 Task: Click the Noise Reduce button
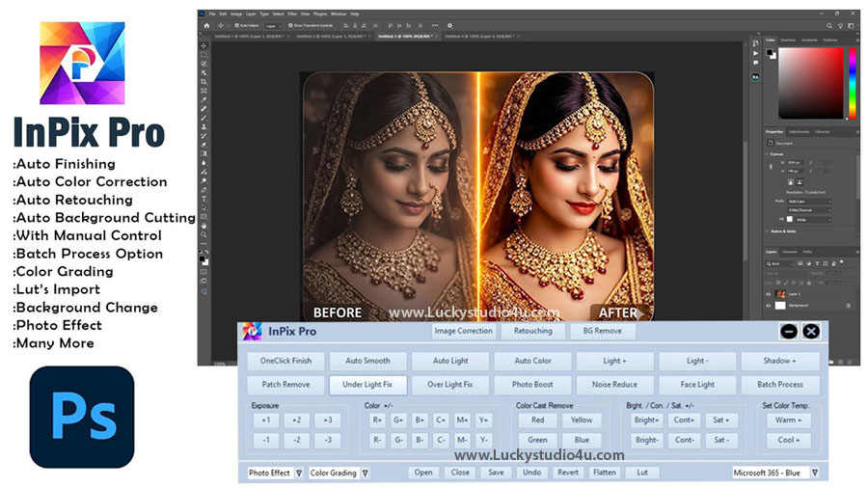pos(614,385)
